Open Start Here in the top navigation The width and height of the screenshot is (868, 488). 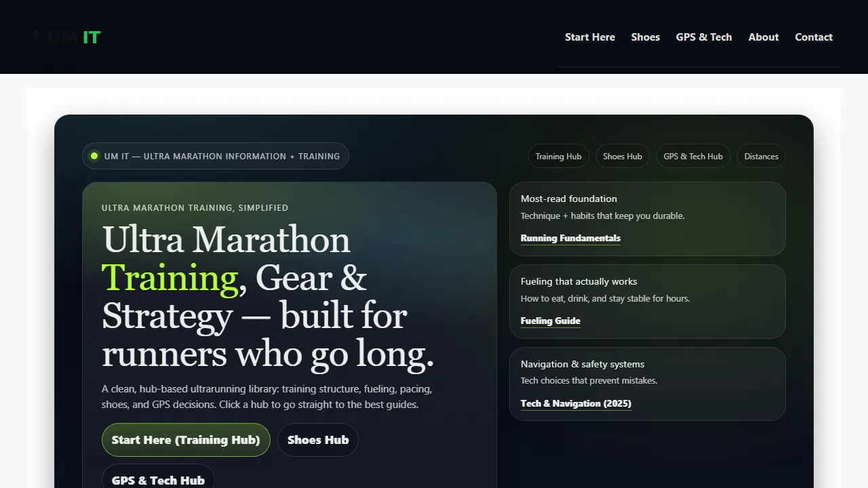(589, 37)
